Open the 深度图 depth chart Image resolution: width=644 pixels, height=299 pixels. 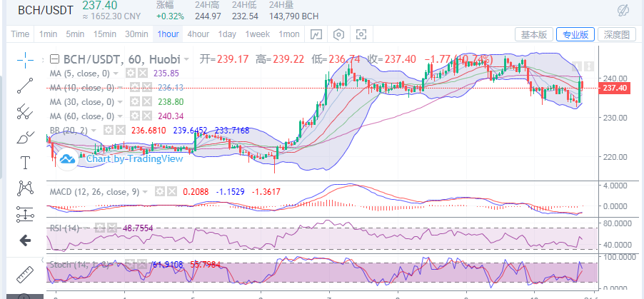615,34
